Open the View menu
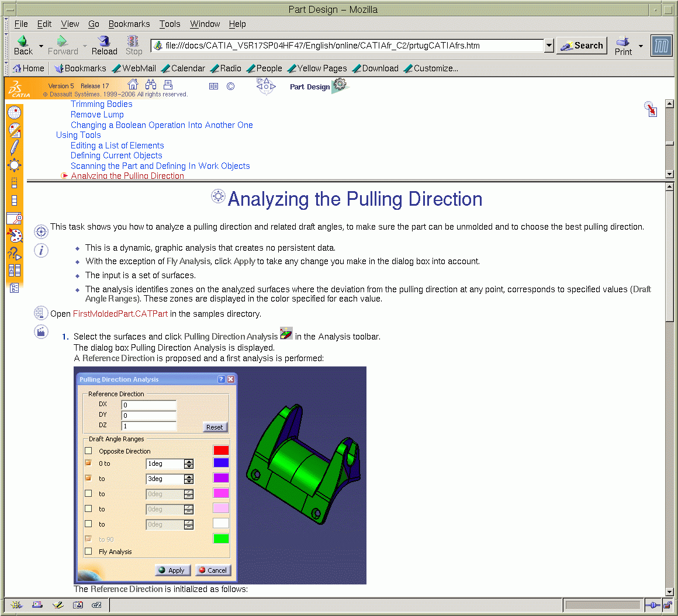Screen dimensions: 678x616 70,24
